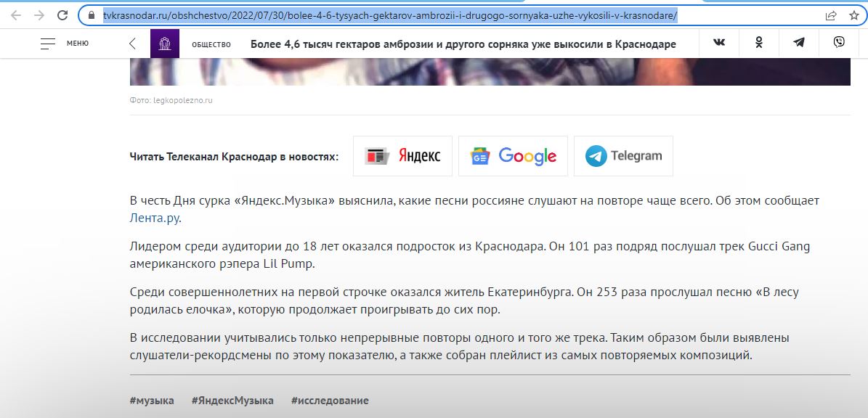Share article on VK

(x=719, y=43)
